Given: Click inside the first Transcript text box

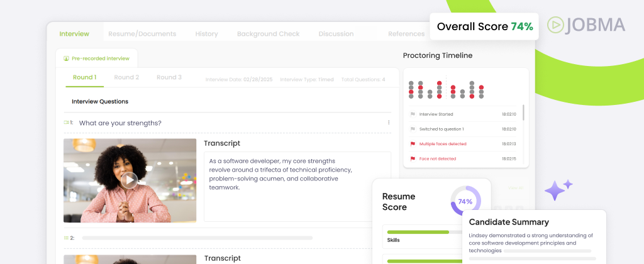Looking at the screenshot, I should coord(297,187).
